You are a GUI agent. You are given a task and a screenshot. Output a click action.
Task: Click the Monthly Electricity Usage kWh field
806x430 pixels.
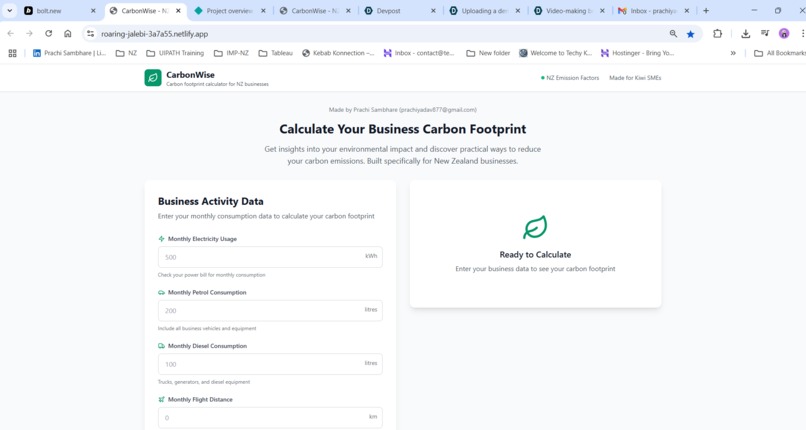(270, 257)
